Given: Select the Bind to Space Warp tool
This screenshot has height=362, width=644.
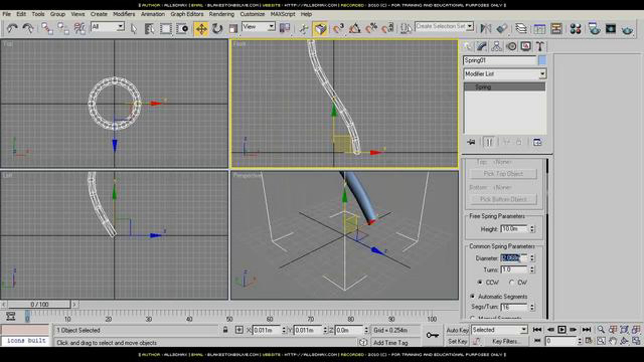Looking at the screenshot, I should [80, 28].
